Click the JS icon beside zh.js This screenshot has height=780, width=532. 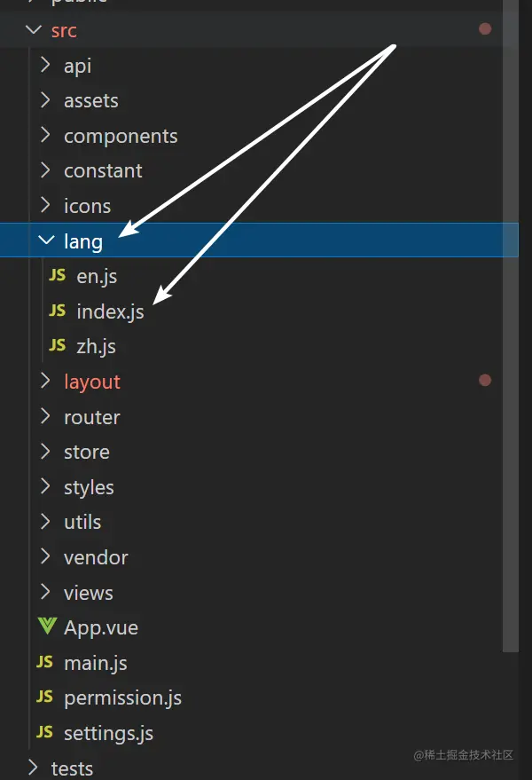pos(57,346)
